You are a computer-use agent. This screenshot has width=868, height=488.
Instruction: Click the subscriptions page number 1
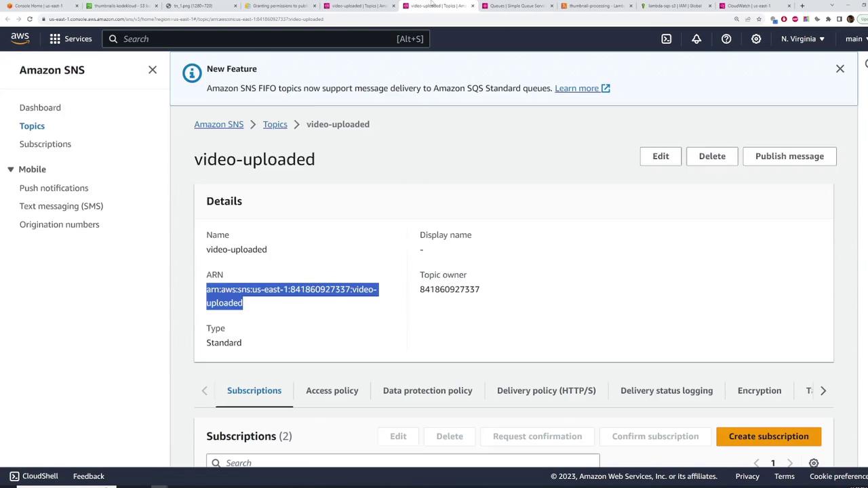coord(773,463)
